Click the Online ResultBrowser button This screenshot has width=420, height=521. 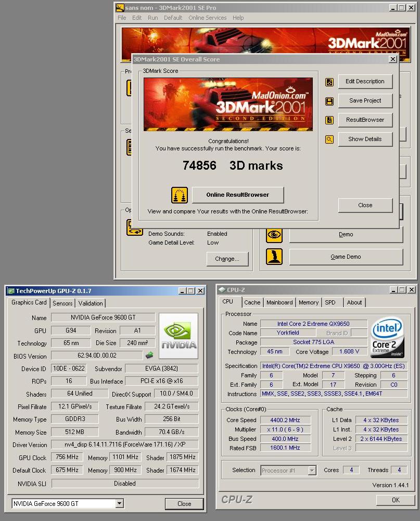[238, 195]
